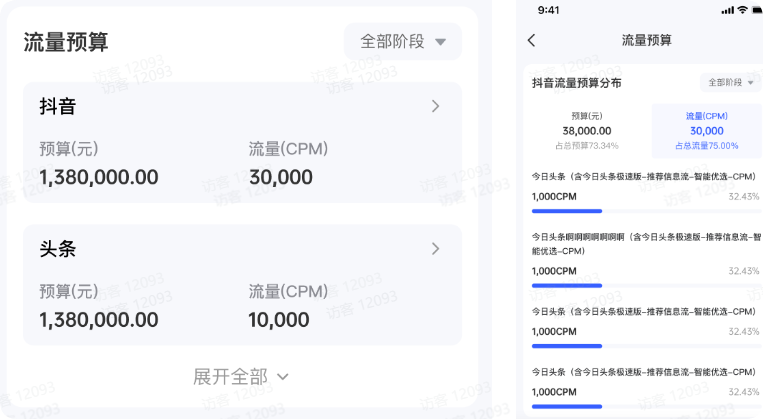Click the 占总预算73.34% label
Viewport: 763px width, 419px height.
point(587,146)
